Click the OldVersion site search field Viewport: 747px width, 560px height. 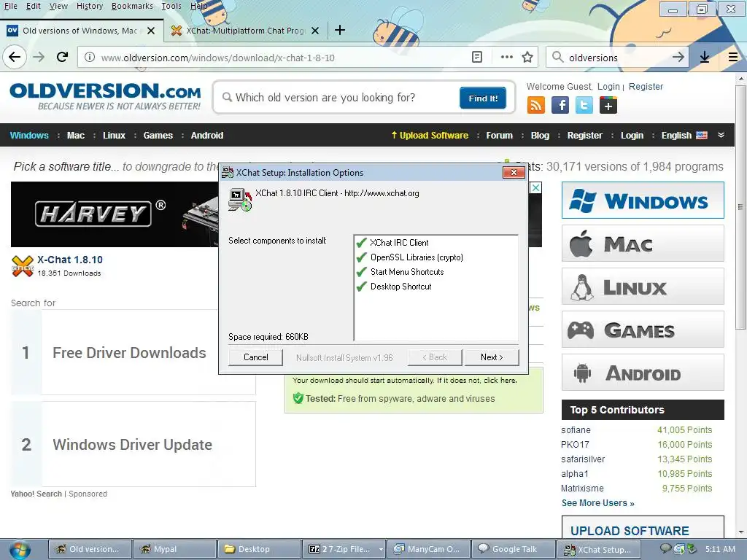tap(338, 98)
